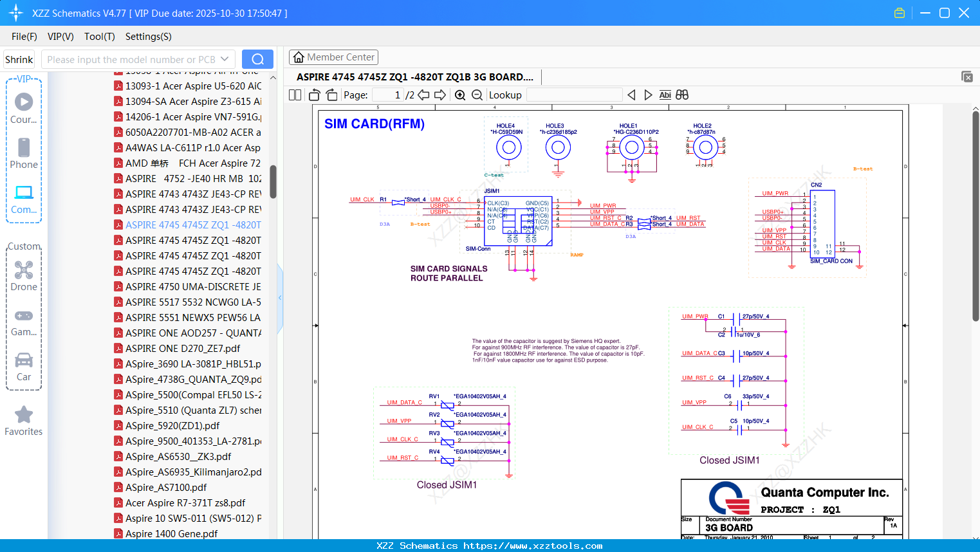Click the PDF icon beside ASpire_5920(ZD1).pdf
The height and width of the screenshot is (552, 980).
[118, 425]
